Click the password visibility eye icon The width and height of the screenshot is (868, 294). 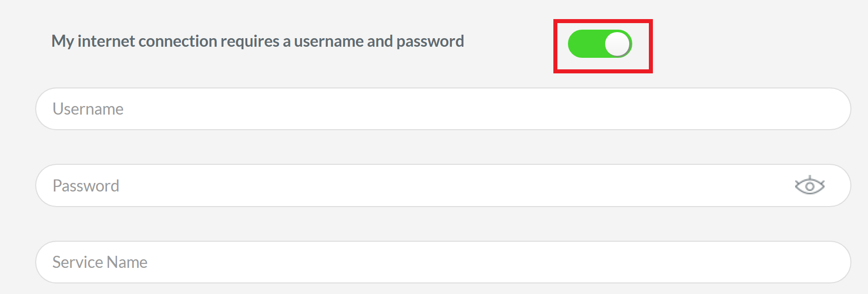[810, 185]
